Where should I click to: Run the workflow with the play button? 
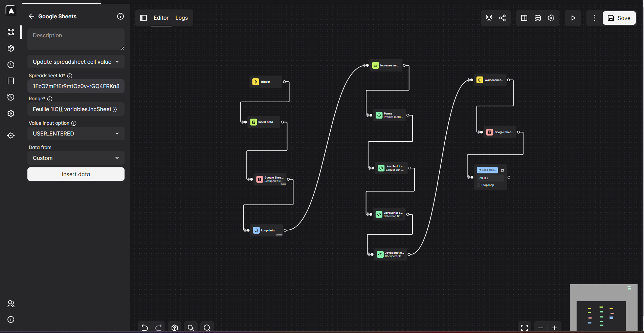pos(573,18)
